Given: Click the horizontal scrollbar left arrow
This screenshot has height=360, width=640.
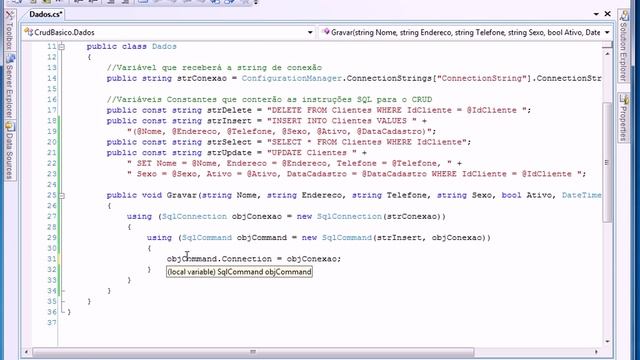Looking at the screenshot, I should (27, 352).
